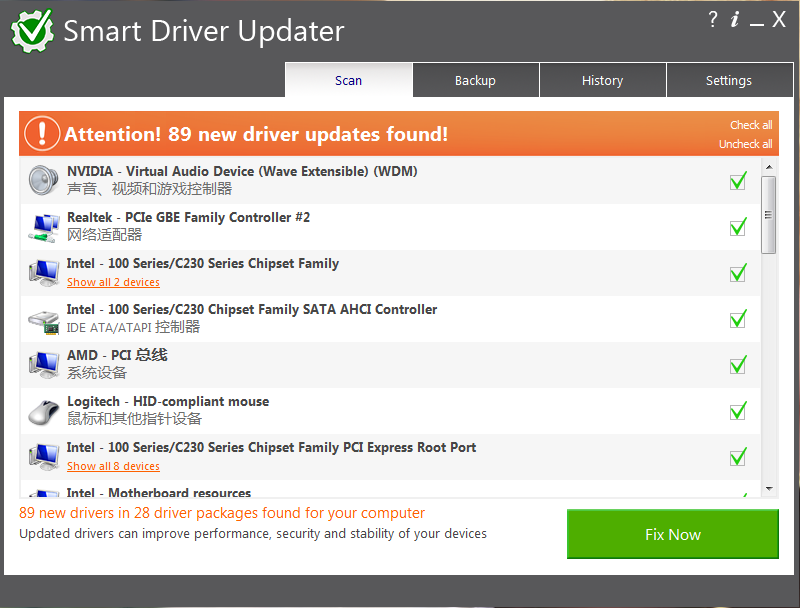This screenshot has height=608, width=800.
Task: Click '89 new drivers in 28 driver packages' text
Action: coord(222,513)
